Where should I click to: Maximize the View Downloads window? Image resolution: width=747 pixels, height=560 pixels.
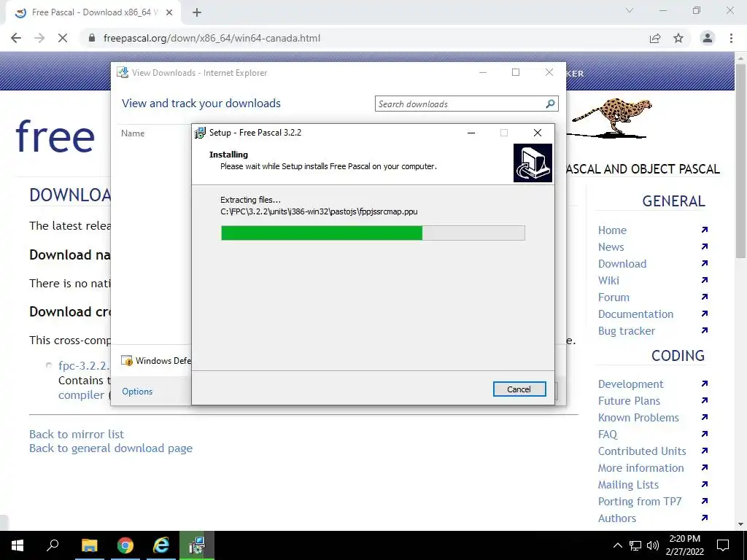coord(516,72)
